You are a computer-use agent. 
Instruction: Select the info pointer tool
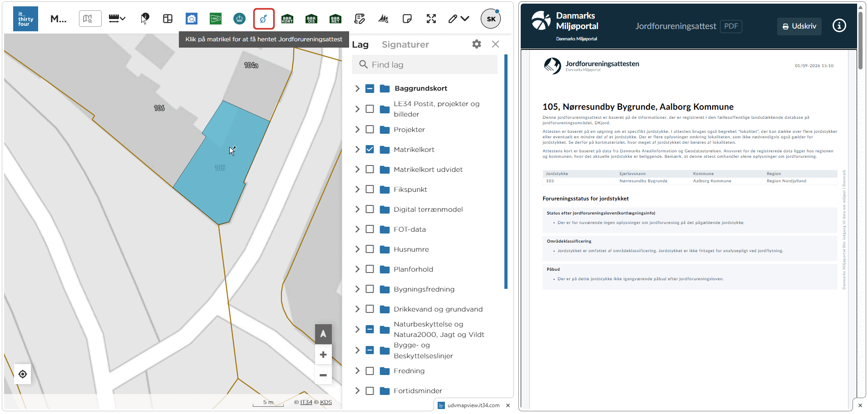pyautogui.click(x=144, y=19)
